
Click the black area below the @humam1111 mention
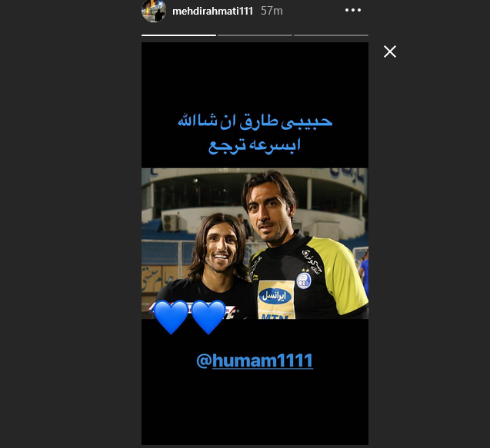tap(255, 407)
